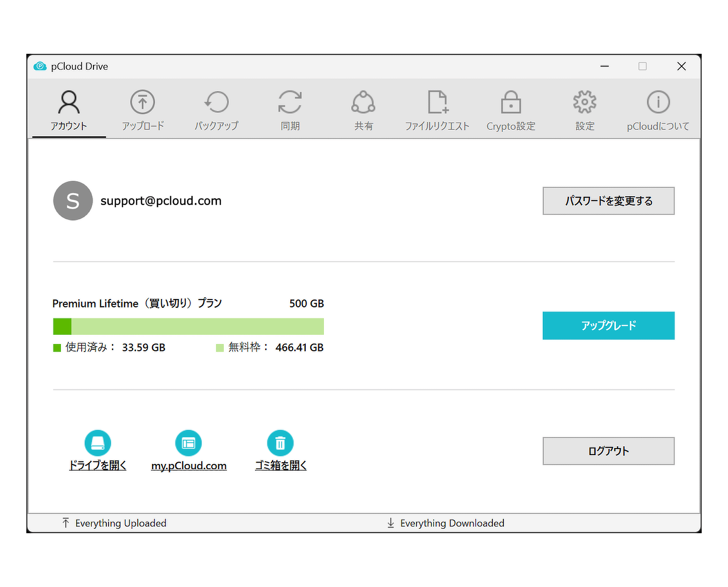Minimize the pCloud Drive window
Image resolution: width=728 pixels, height=587 pixels.
click(x=604, y=66)
